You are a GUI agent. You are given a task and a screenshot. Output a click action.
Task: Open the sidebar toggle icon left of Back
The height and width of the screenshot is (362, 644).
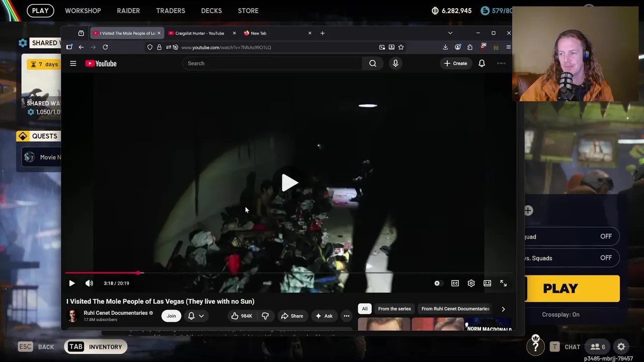pyautogui.click(x=69, y=47)
